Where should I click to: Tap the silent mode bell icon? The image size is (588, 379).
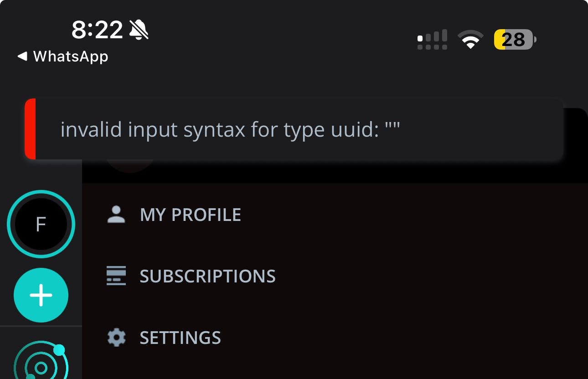(139, 31)
